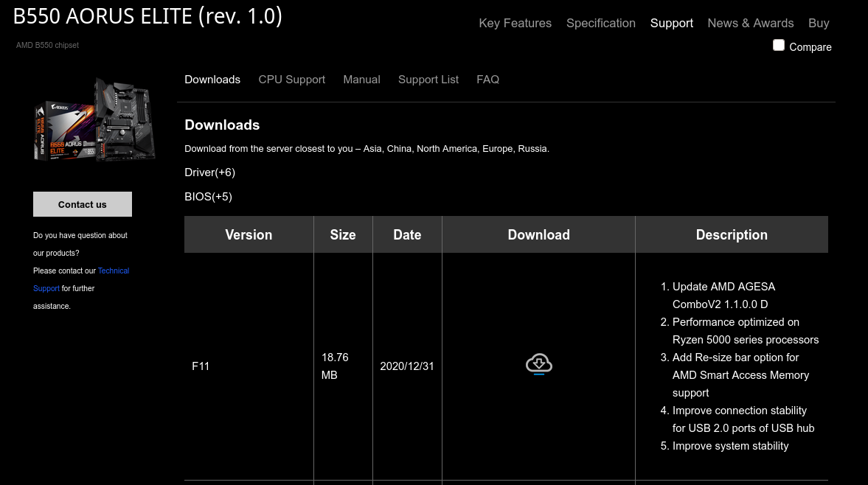The height and width of the screenshot is (485, 868).
Task: Select the Downloads tab
Action: [212, 80]
